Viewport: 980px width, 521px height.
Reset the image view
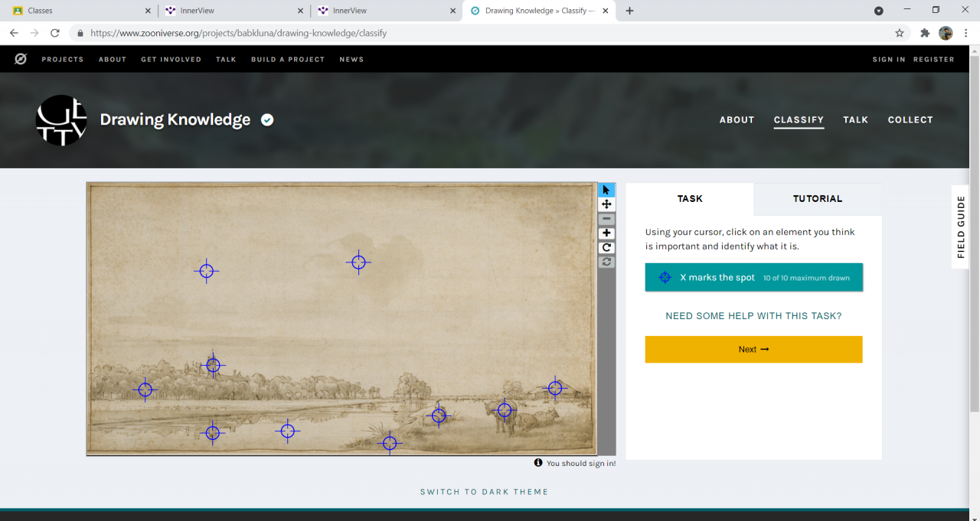point(606,262)
